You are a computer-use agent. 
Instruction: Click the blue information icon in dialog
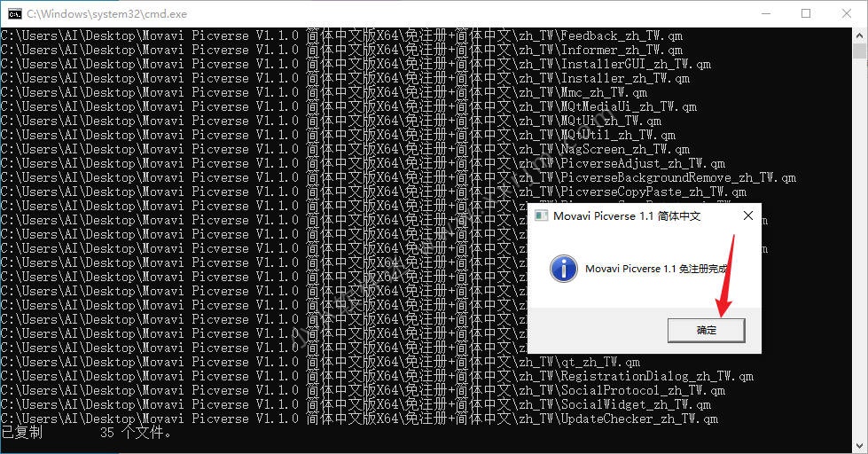pos(563,269)
